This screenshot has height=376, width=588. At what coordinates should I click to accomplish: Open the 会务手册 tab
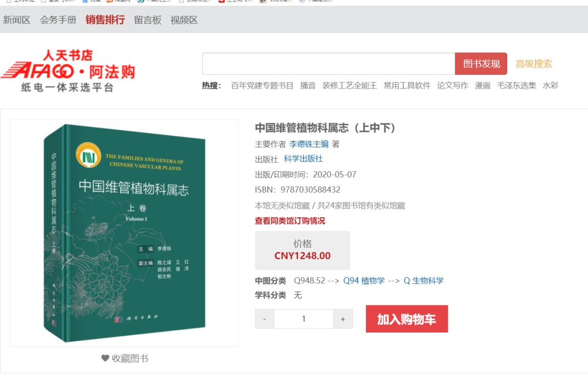[x=58, y=20]
